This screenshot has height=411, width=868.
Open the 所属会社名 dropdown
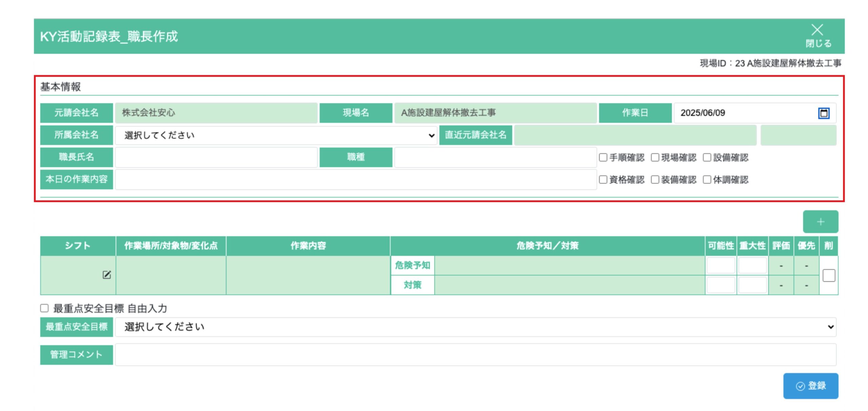pyautogui.click(x=276, y=135)
